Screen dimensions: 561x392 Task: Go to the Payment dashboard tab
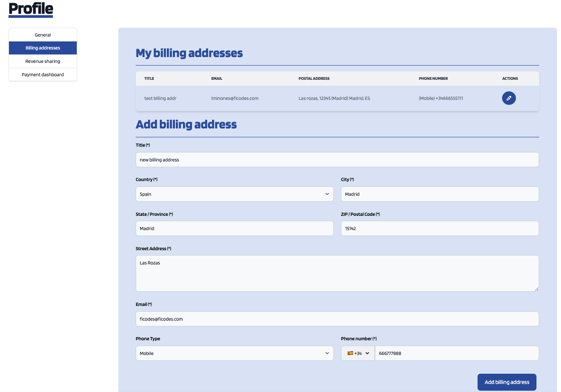(x=43, y=74)
